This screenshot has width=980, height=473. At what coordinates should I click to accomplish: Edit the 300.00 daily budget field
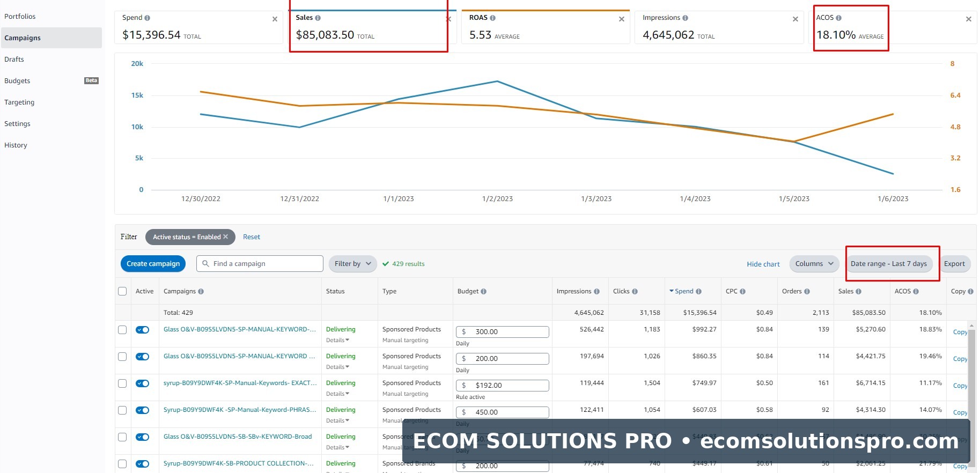(x=503, y=331)
